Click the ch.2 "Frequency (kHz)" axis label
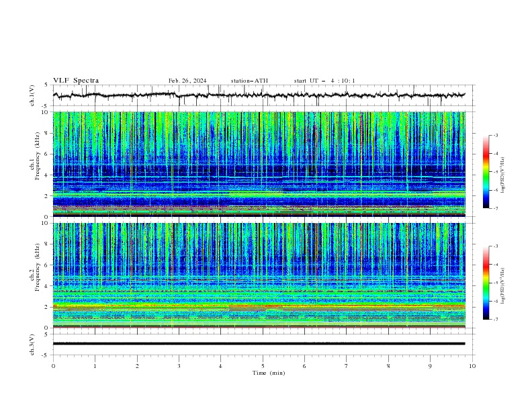The width and height of the screenshot is (532, 411). click(37, 267)
